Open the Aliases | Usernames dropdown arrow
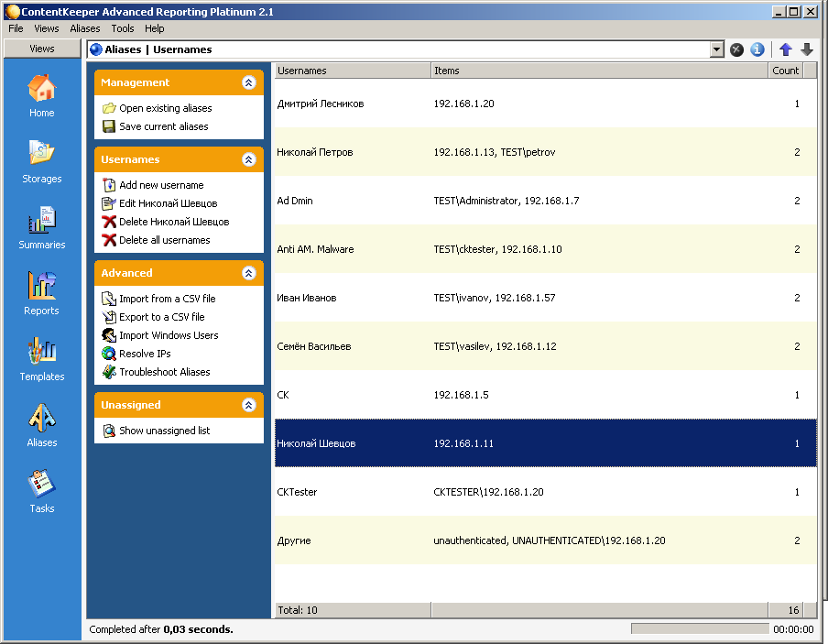This screenshot has height=644, width=828. 716,49
